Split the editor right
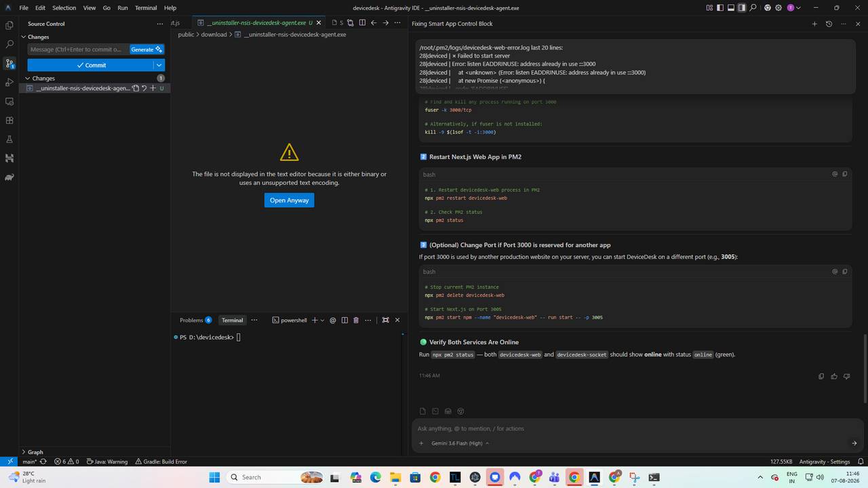Viewport: 868px width, 488px height. click(x=362, y=22)
